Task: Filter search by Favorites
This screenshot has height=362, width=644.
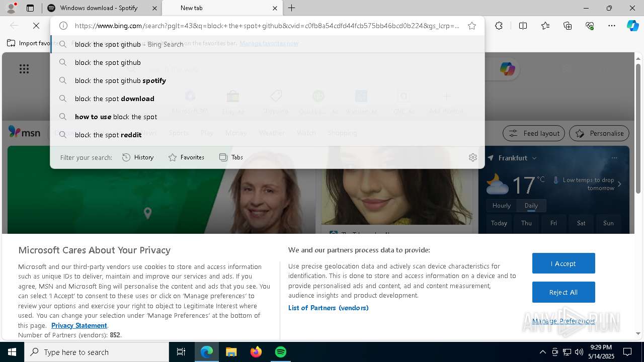Action: (x=186, y=157)
